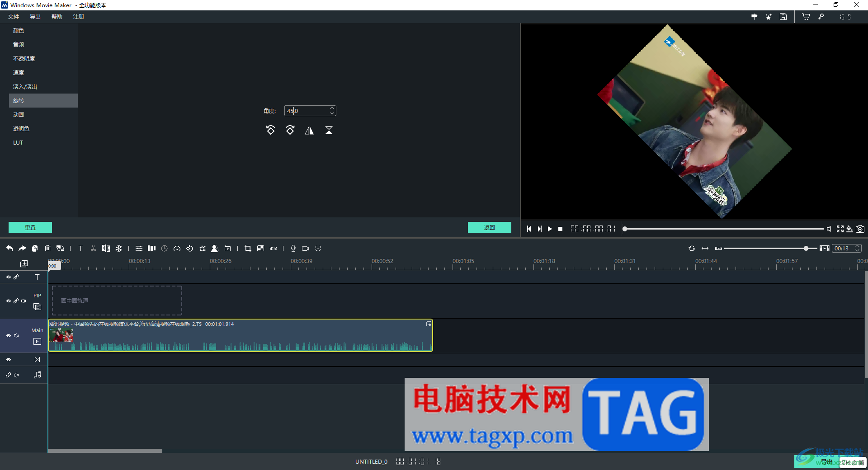Click the timeline zoom slider handle
The width and height of the screenshot is (868, 470).
click(806, 248)
